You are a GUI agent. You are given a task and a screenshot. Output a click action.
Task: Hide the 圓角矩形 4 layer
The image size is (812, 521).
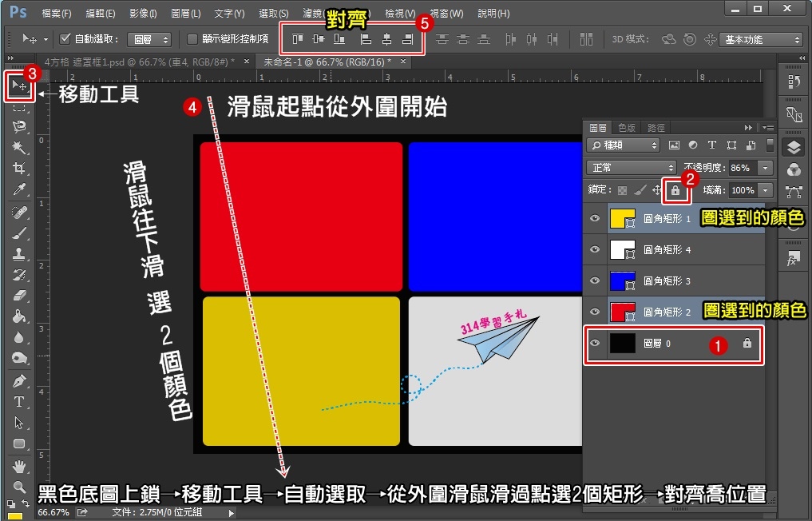click(x=595, y=249)
